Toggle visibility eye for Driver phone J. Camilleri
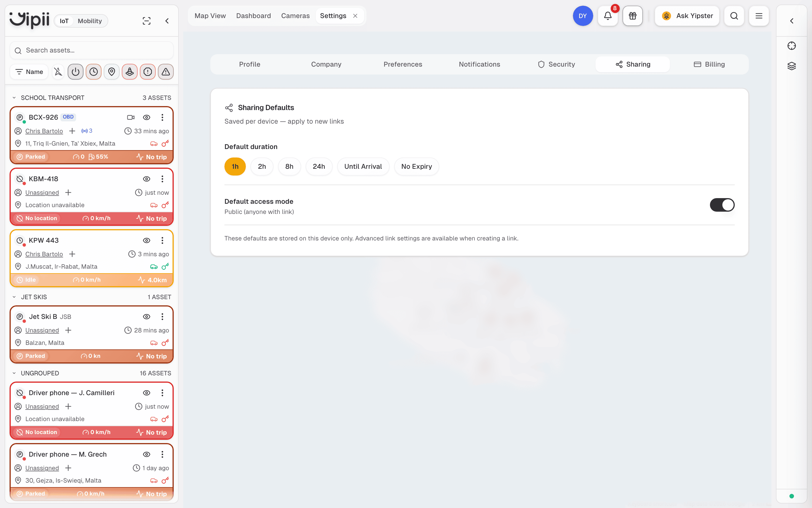Image resolution: width=812 pixels, height=508 pixels. pos(147,393)
